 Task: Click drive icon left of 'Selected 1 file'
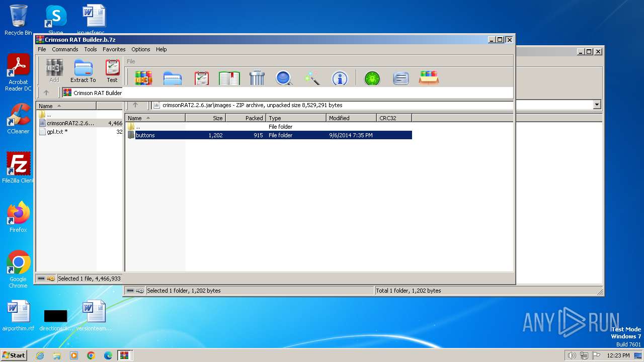pyautogui.click(x=41, y=279)
